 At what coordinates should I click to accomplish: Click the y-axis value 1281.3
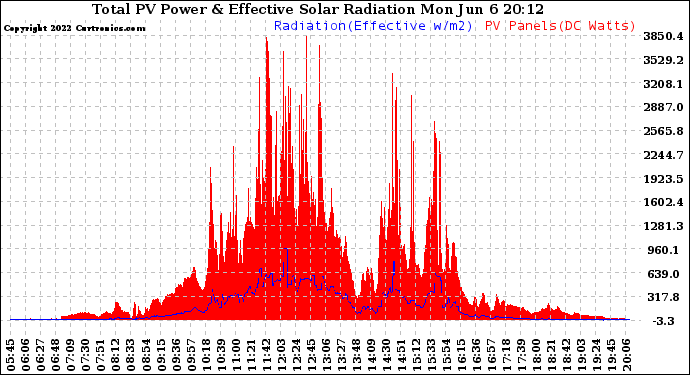[x=663, y=226]
